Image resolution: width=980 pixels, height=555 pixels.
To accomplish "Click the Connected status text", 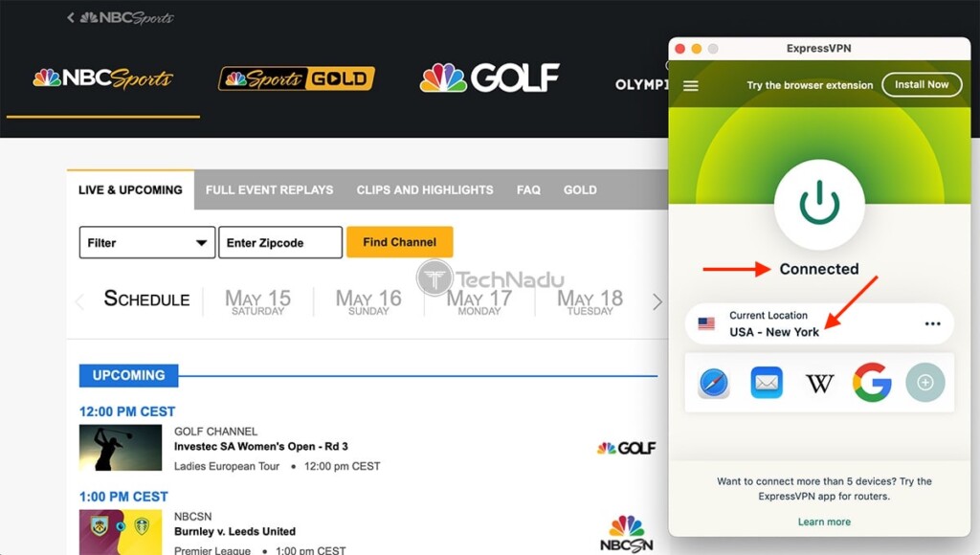I will pos(819,269).
